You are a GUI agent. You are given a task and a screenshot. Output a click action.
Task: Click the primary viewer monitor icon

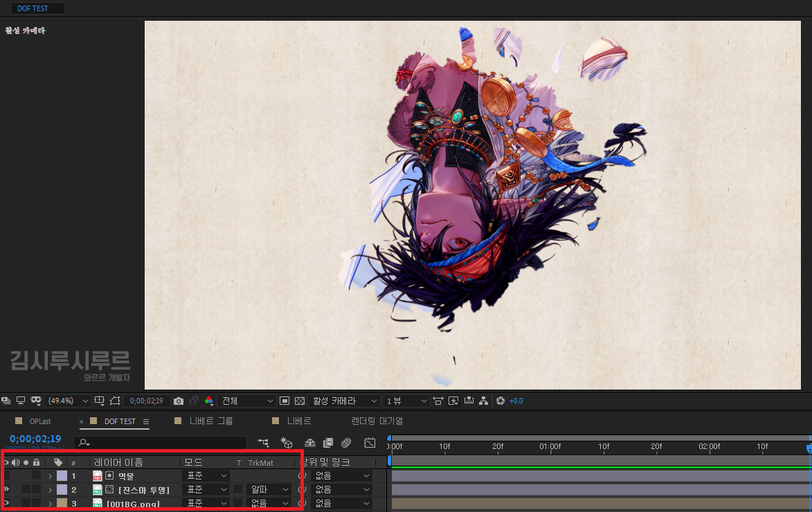coord(21,401)
